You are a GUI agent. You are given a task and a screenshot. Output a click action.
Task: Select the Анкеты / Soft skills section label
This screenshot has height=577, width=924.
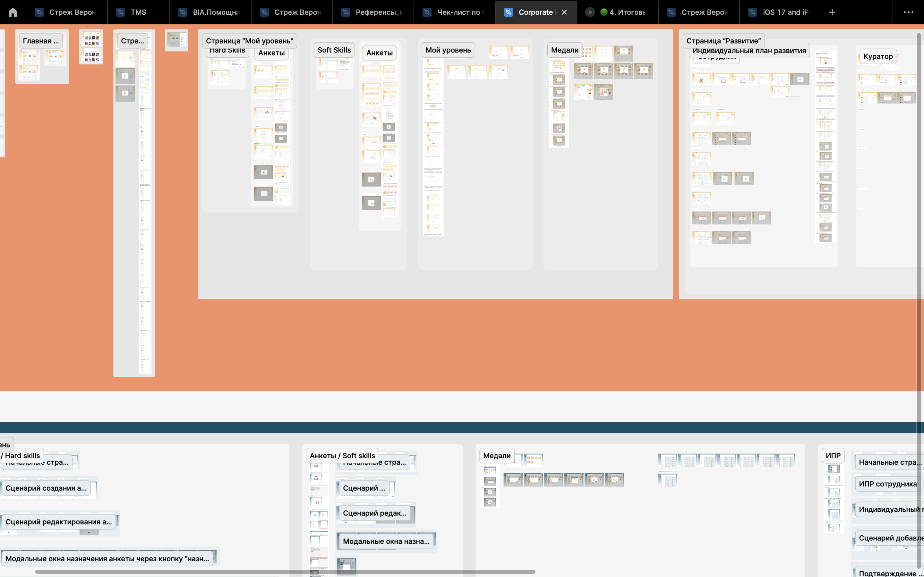coord(342,455)
